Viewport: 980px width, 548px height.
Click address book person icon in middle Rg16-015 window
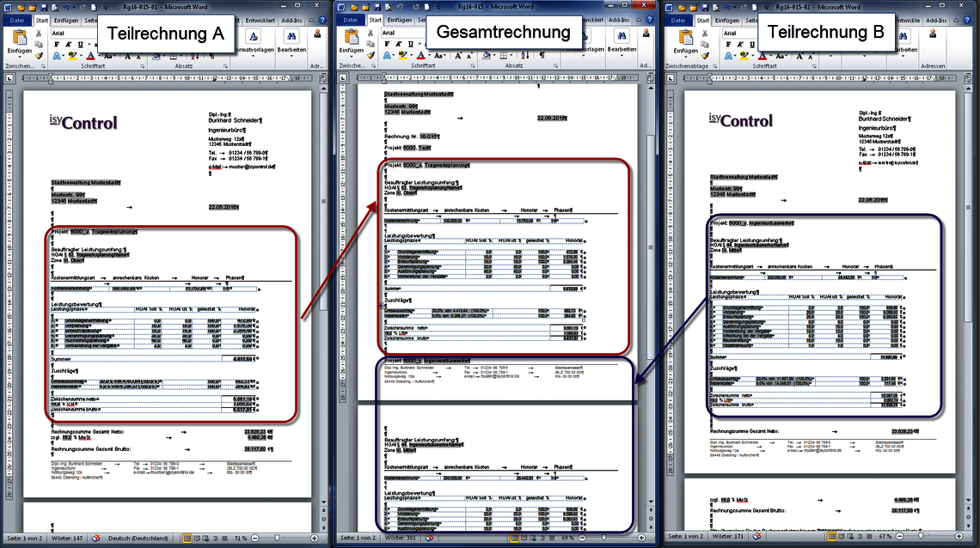[x=646, y=33]
